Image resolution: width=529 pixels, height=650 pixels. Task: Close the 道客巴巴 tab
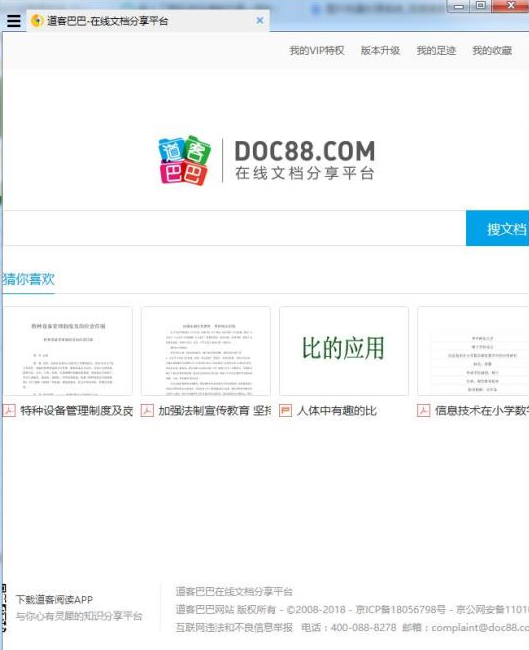[x=260, y=20]
